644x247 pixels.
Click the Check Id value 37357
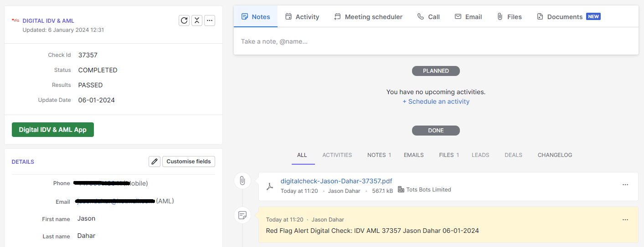pyautogui.click(x=88, y=55)
